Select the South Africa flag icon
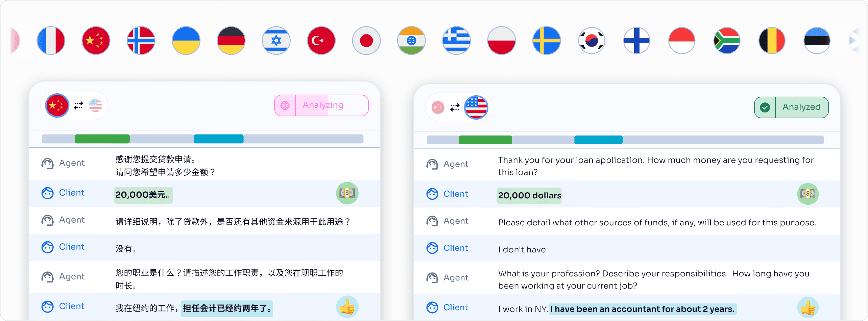 click(727, 41)
